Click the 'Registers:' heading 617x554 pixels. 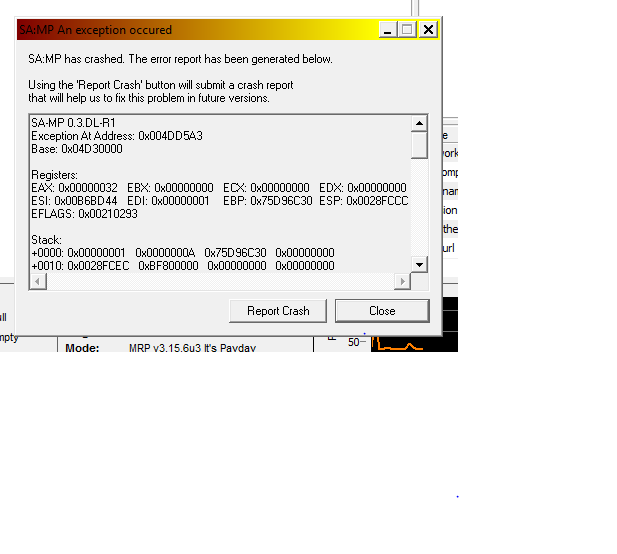[54, 175]
